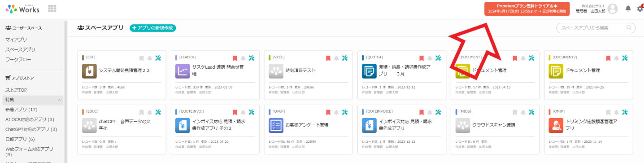Screen dimensions: 644x163
Task: Open settings wrench for OMJP app
Action: tap(625, 112)
